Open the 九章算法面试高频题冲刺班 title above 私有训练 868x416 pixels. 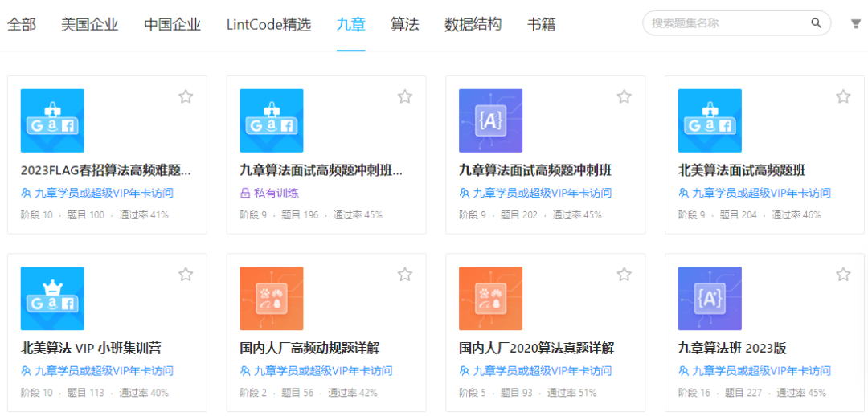click(x=321, y=169)
